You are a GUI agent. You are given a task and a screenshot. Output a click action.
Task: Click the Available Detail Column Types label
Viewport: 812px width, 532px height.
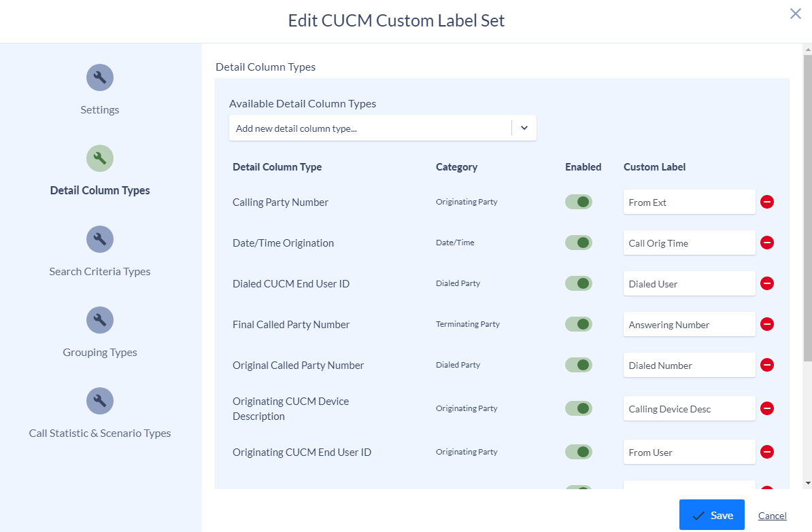(303, 103)
